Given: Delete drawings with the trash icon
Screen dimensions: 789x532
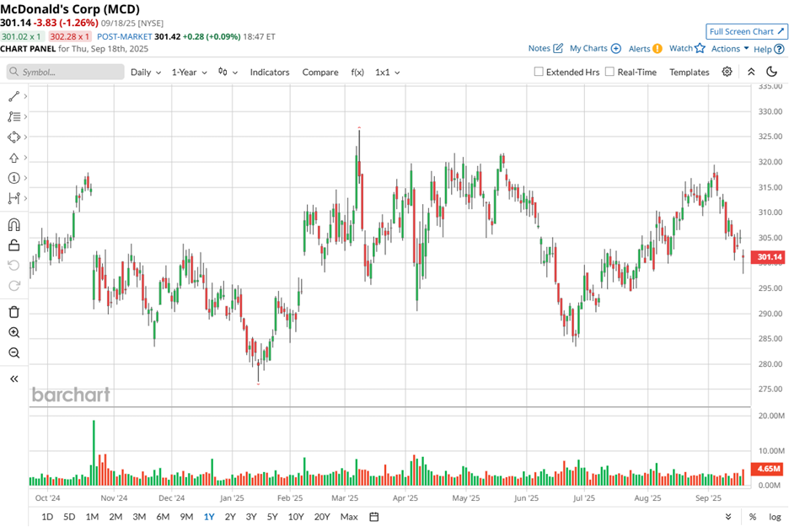Looking at the screenshot, I should 14,312.
